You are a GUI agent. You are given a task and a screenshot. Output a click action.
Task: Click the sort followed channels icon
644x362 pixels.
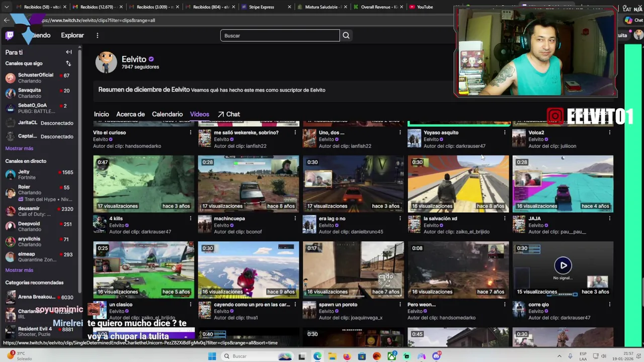68,63
